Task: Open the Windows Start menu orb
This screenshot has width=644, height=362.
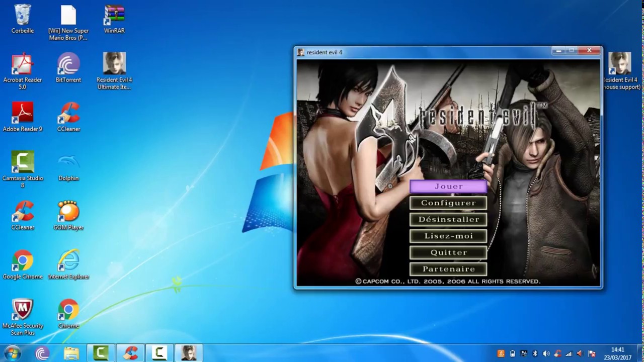Action: click(12, 353)
